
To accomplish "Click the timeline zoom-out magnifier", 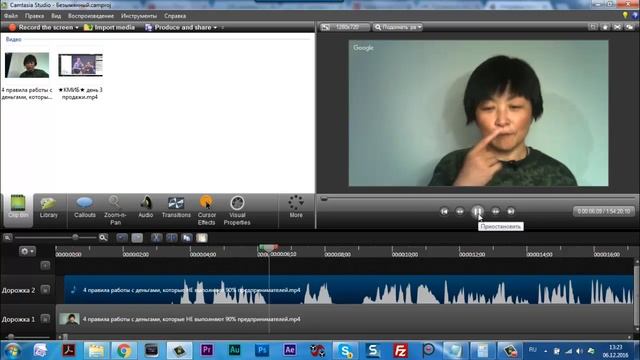I will click(7, 237).
